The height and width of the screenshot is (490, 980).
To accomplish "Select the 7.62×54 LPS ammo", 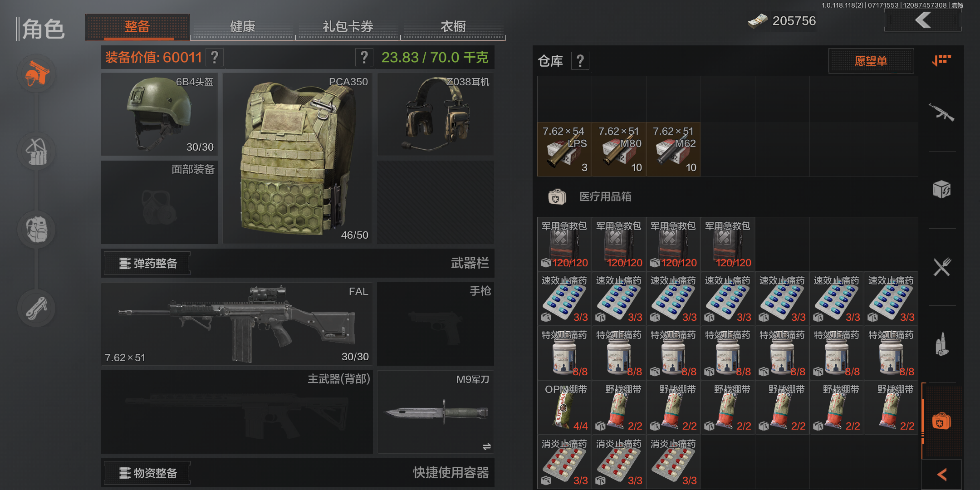I will click(x=564, y=149).
